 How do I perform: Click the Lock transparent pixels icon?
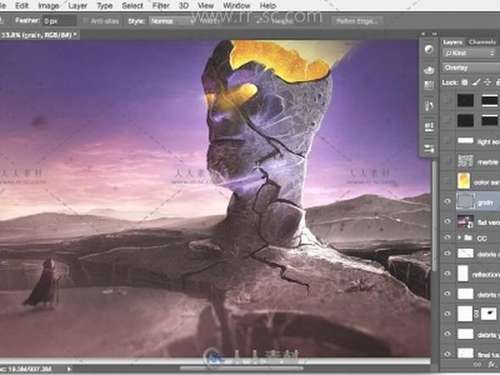pyautogui.click(x=464, y=82)
